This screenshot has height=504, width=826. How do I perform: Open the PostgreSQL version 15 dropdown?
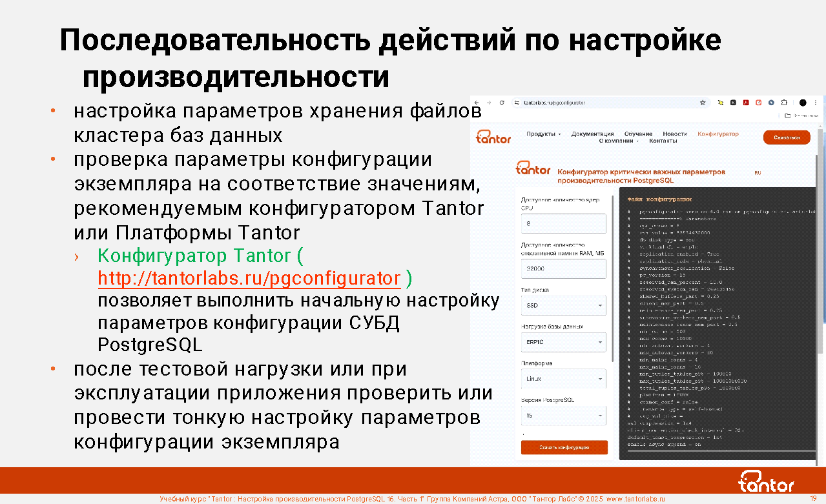[x=563, y=416]
